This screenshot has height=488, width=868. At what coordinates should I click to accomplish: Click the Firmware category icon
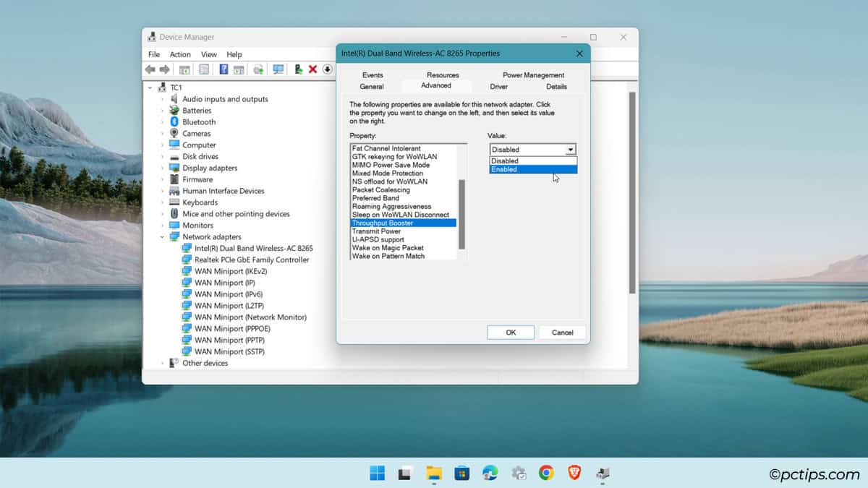(174, 179)
